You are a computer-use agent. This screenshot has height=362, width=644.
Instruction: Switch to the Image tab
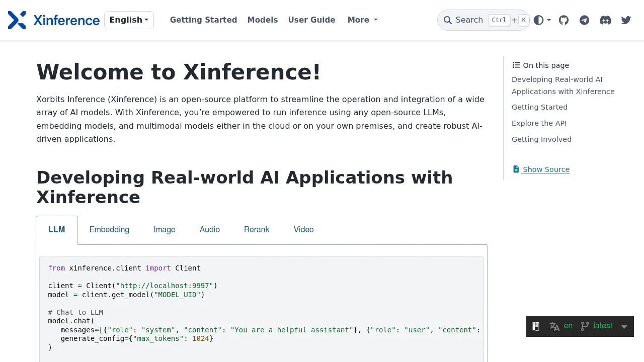[165, 230]
